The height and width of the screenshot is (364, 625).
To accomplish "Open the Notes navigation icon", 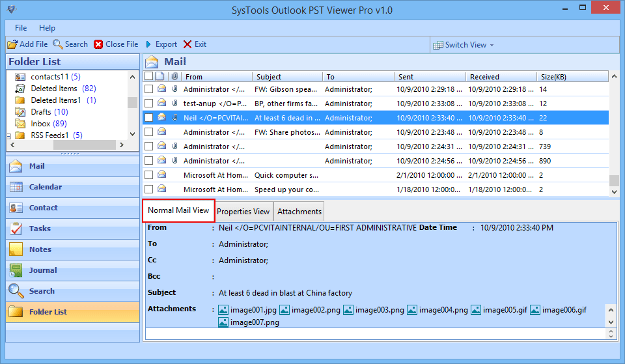I will 16,249.
